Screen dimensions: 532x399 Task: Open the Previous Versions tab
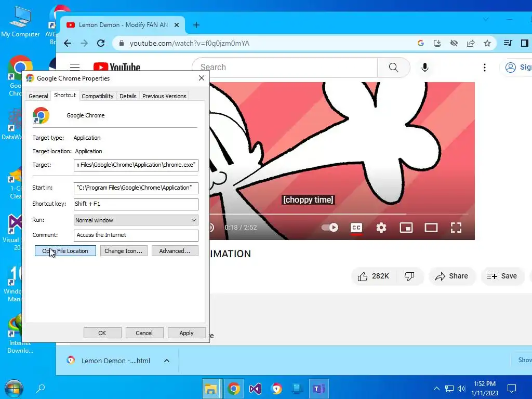coord(164,96)
